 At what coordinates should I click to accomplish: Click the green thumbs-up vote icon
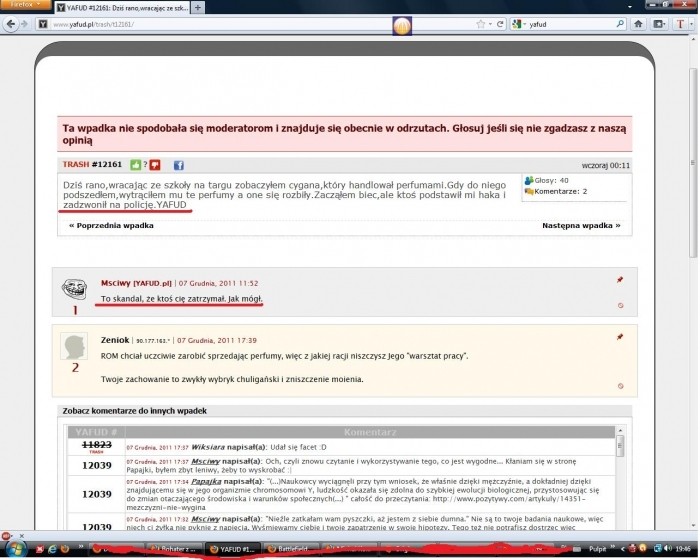point(133,165)
